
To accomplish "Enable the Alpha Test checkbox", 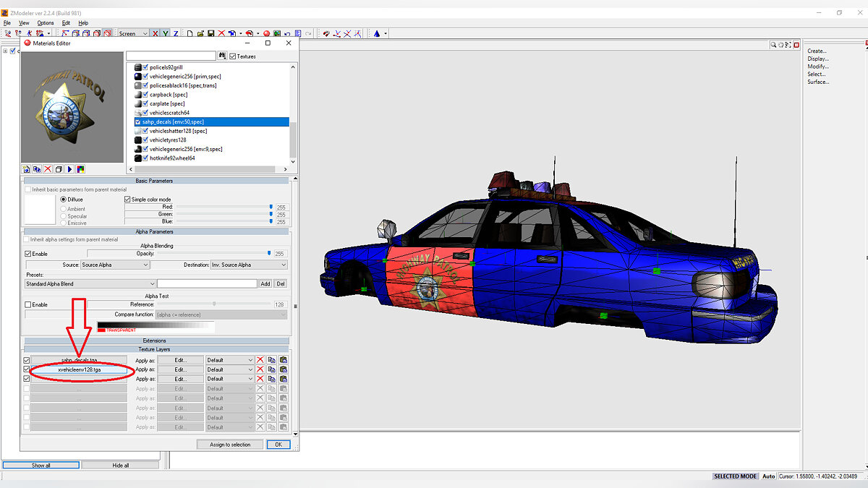I will 28,304.
